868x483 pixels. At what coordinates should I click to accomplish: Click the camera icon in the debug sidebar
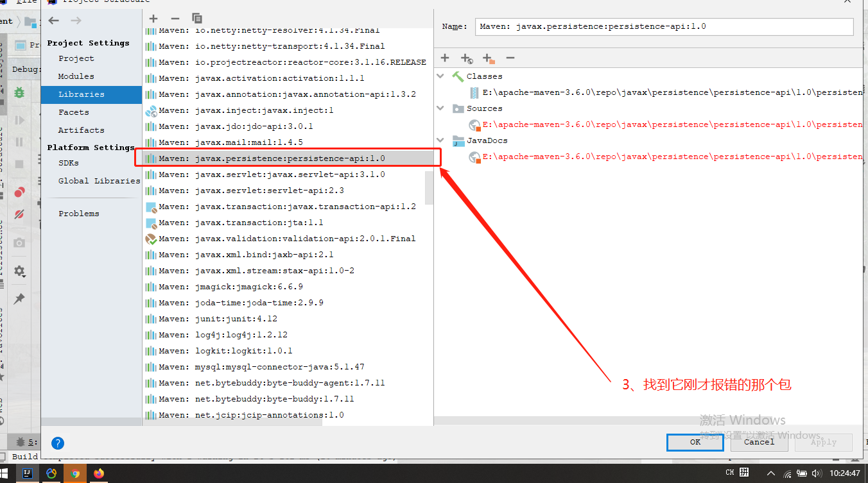[19, 242]
